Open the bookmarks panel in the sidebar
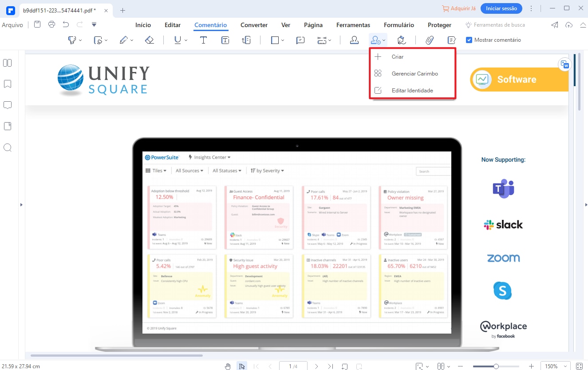588x370 pixels. coord(7,84)
